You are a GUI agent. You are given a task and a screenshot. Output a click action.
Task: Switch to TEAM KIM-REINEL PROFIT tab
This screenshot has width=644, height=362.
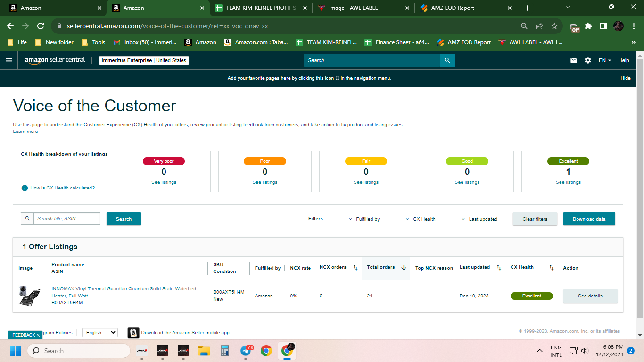pyautogui.click(x=261, y=8)
